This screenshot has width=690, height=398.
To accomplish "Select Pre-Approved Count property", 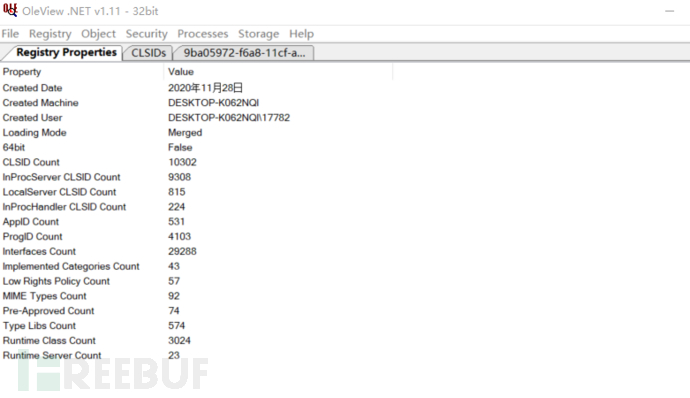I will tap(48, 311).
